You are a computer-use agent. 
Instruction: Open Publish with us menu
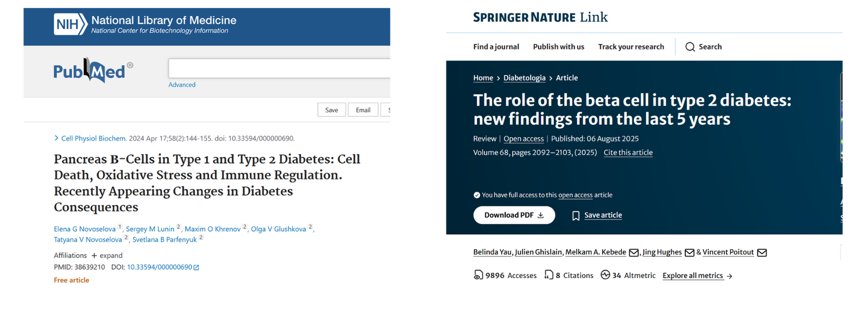558,47
